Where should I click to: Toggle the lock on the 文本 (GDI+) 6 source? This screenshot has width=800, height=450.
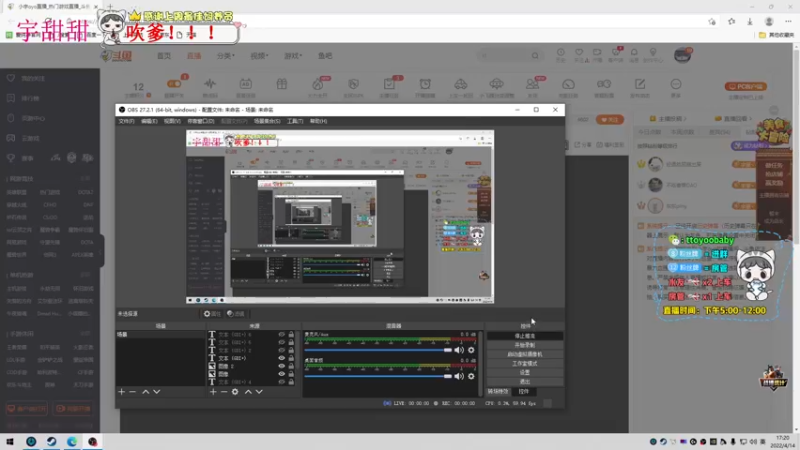(x=291, y=335)
